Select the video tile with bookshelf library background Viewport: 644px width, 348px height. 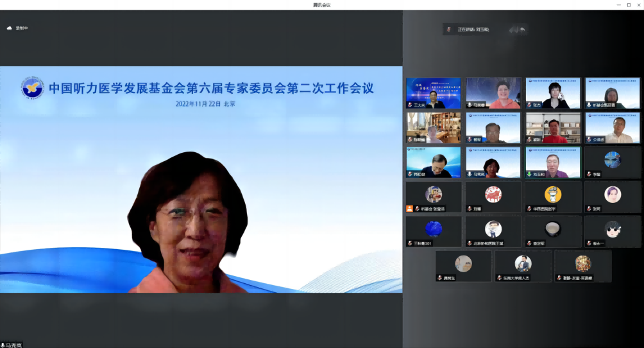pos(433,128)
